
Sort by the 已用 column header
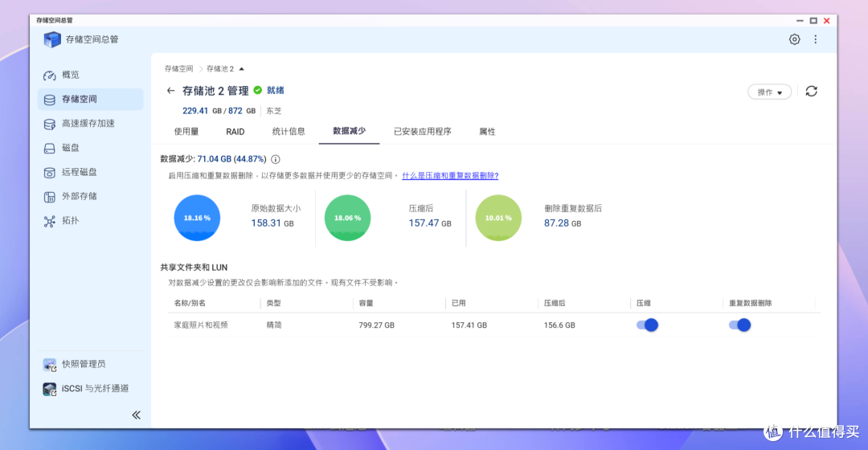[458, 303]
